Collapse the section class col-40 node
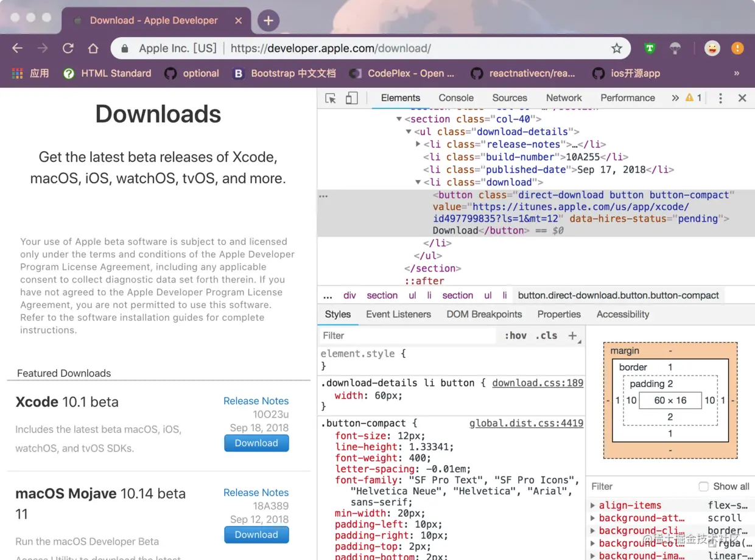 [399, 119]
